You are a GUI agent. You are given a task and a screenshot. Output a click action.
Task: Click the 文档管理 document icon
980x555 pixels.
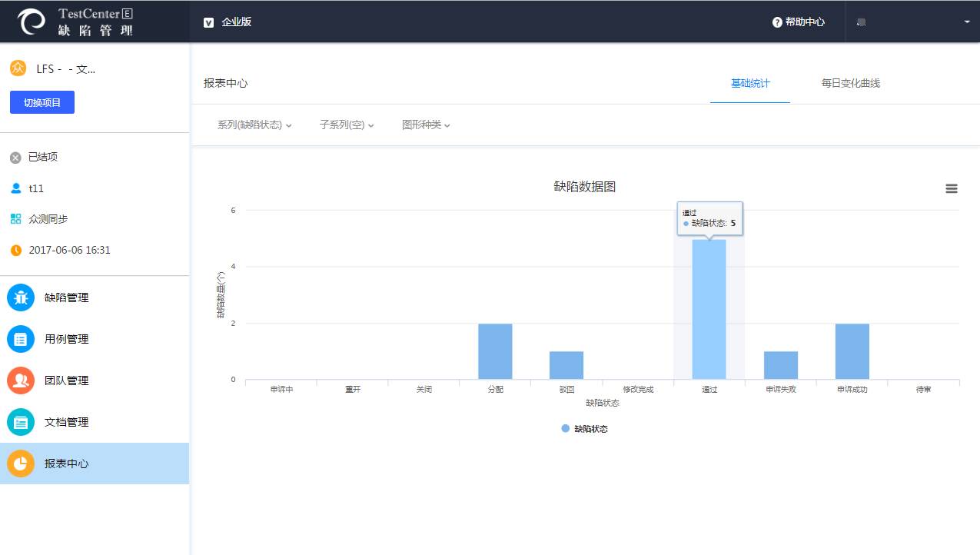pyautogui.click(x=21, y=422)
